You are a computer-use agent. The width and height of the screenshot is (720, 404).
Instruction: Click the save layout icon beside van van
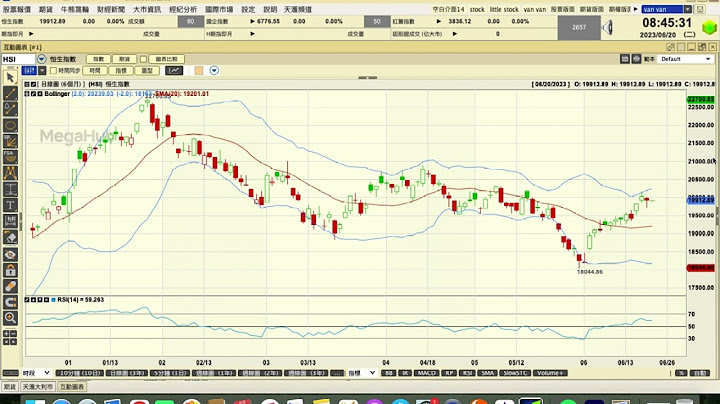click(700, 9)
